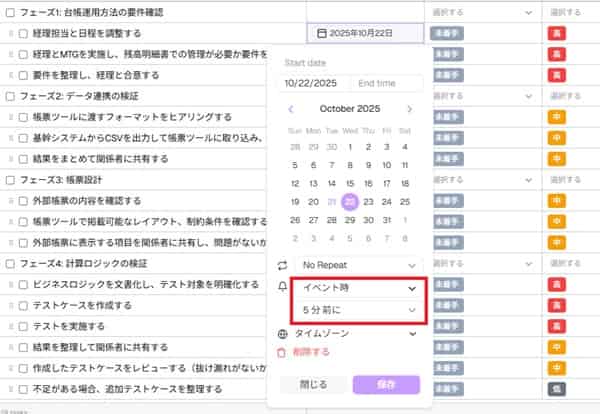Viewport: 600px width, 414px height.
Task: Click drag handle beside テストケースを作成する
Action: [11, 306]
